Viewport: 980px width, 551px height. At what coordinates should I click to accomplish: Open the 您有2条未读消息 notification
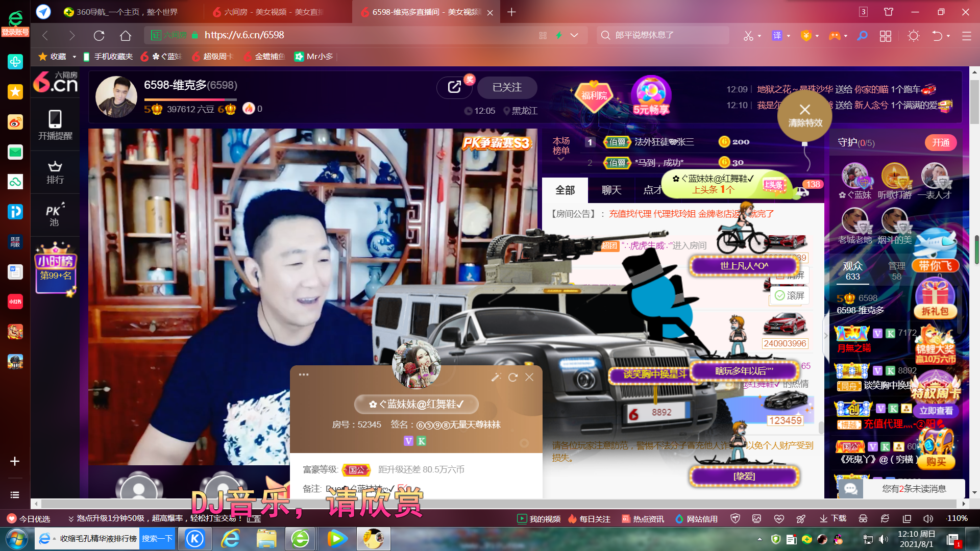914,489
